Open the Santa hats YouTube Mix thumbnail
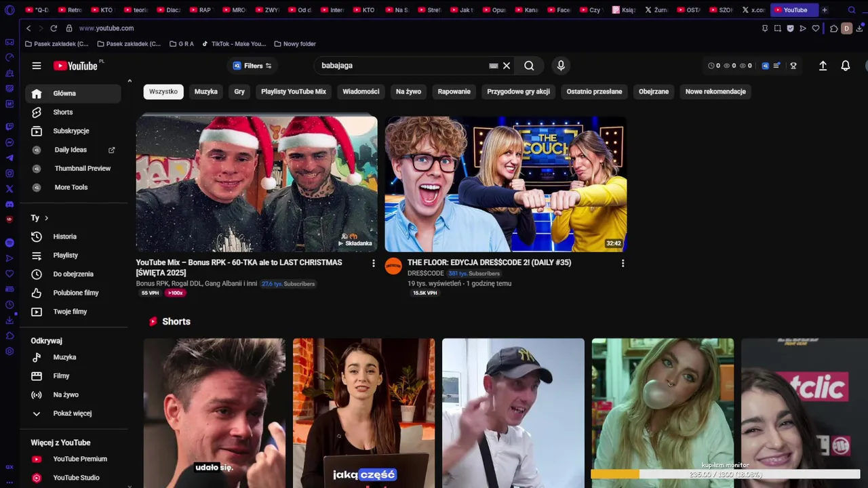The image size is (868, 488). [x=256, y=184]
